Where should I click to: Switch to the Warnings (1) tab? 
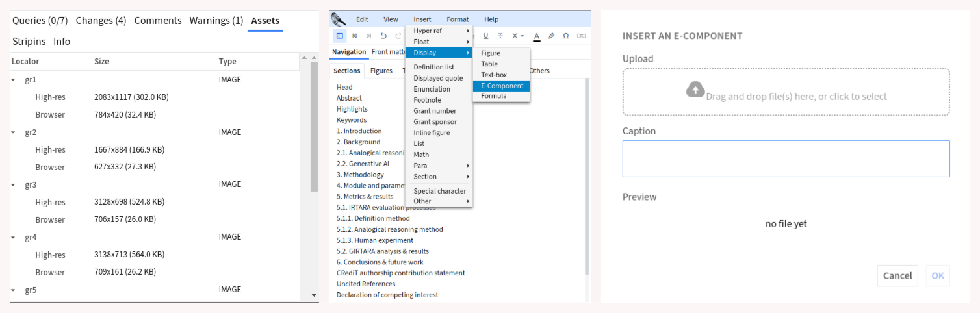216,21
